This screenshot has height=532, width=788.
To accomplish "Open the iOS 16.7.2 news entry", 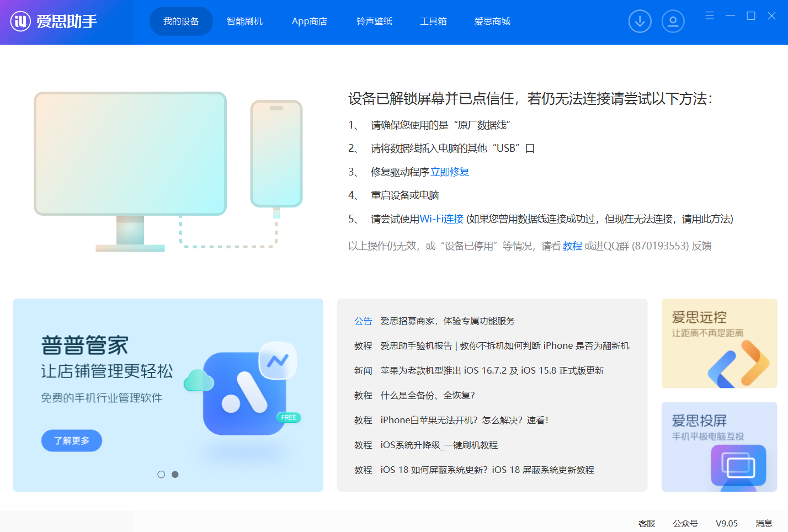I will 491,370.
